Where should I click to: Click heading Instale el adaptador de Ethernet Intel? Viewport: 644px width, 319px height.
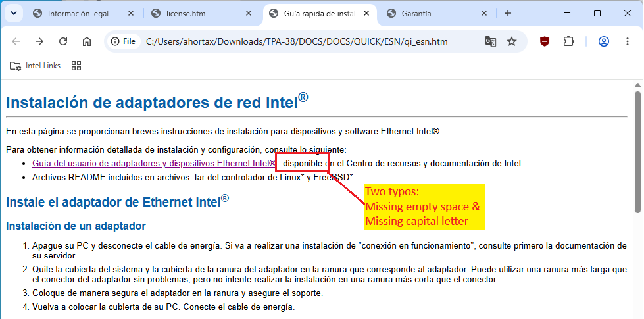tap(118, 201)
